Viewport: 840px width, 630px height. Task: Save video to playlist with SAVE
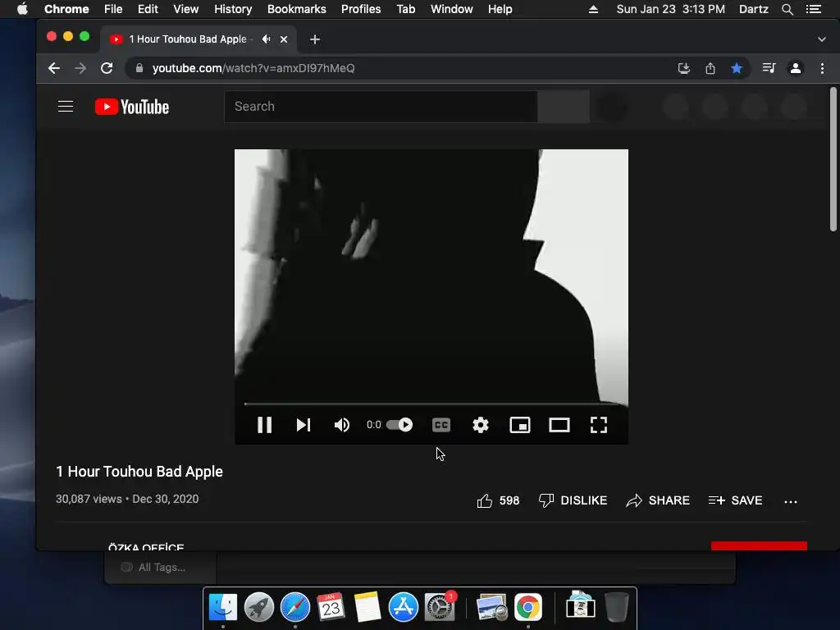[735, 500]
